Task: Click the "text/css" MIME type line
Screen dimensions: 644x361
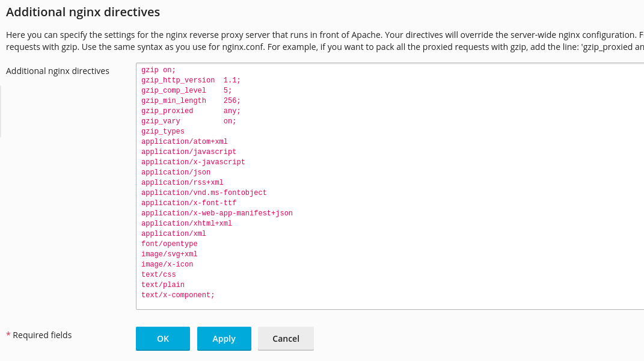Action: point(158,274)
